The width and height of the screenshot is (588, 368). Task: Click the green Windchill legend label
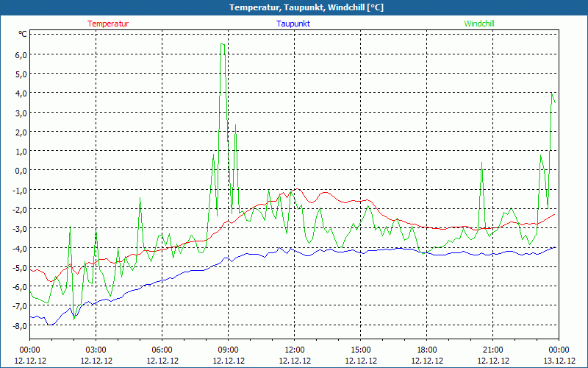tap(479, 24)
